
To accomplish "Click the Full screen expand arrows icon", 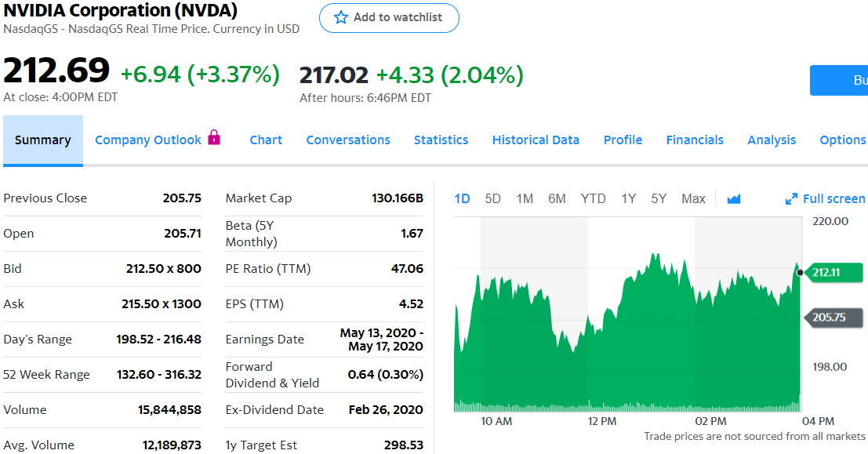I will (791, 199).
